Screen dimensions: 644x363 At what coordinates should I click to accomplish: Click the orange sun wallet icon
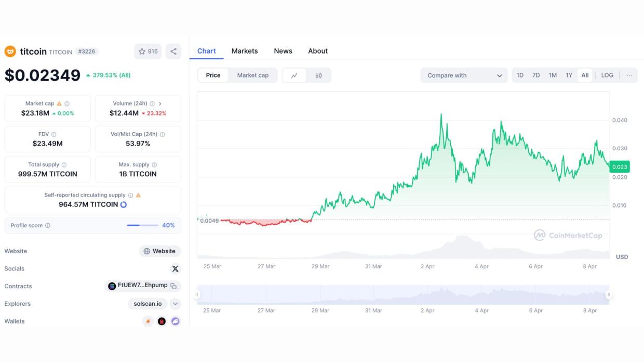148,321
